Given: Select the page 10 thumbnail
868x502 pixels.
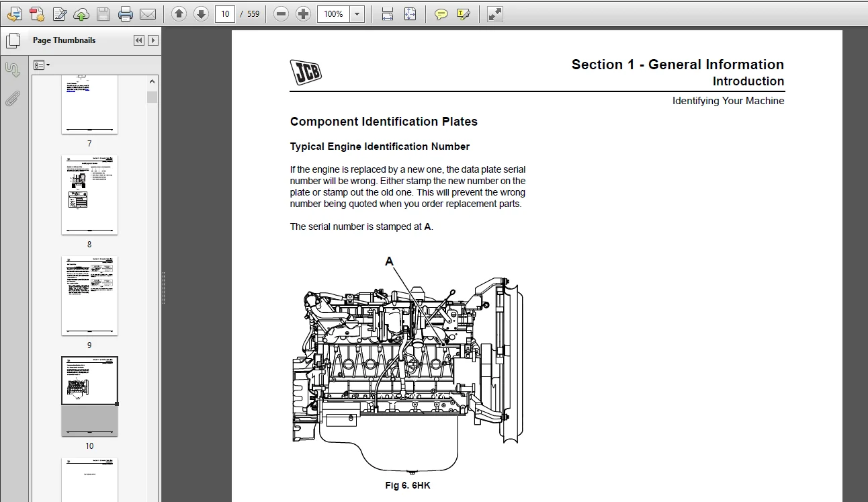Looking at the screenshot, I should tap(89, 396).
